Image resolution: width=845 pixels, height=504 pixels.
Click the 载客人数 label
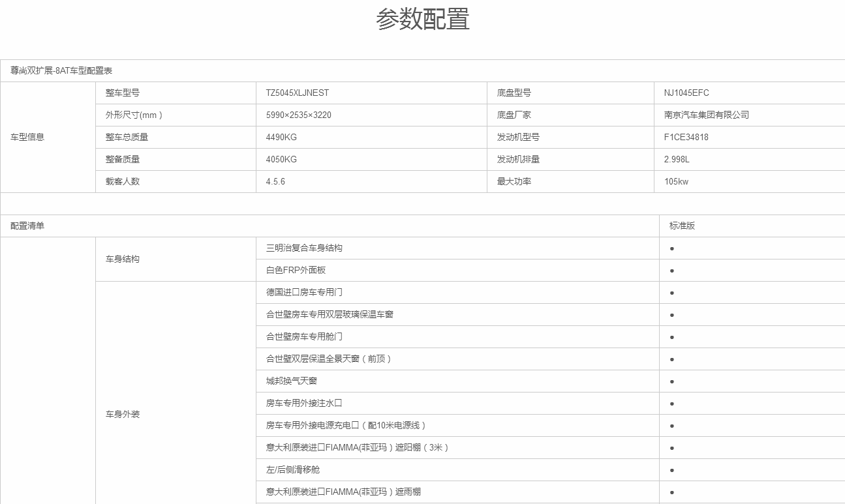[123, 181]
